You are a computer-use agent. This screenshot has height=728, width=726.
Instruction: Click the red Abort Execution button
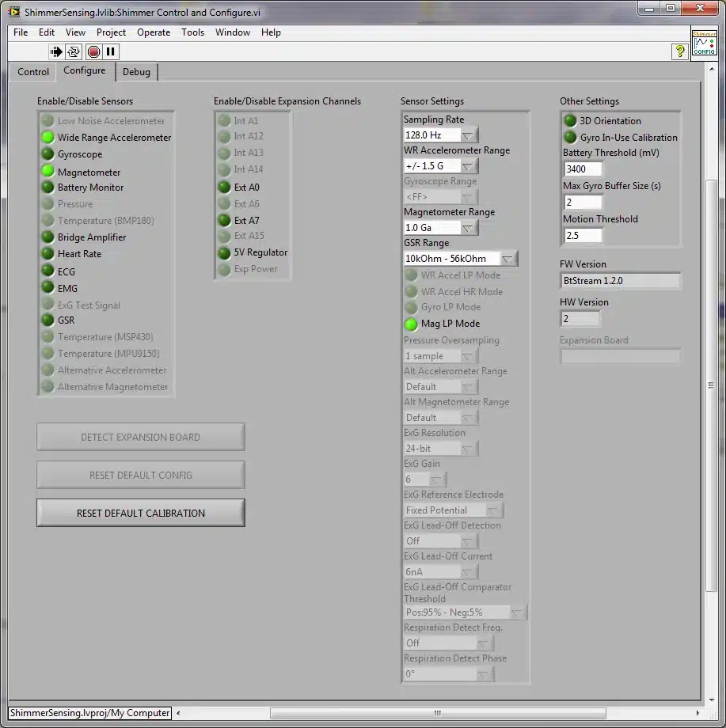point(93,51)
